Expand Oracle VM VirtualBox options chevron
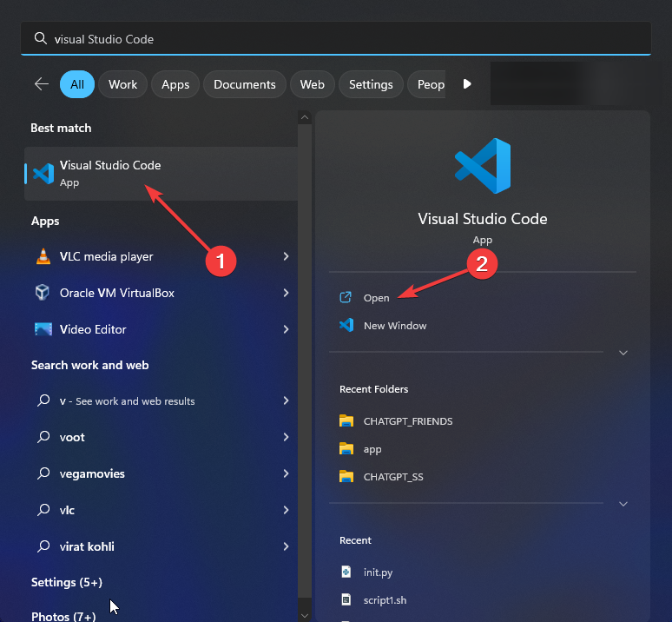Screen dimensions: 672x622 coord(286,293)
